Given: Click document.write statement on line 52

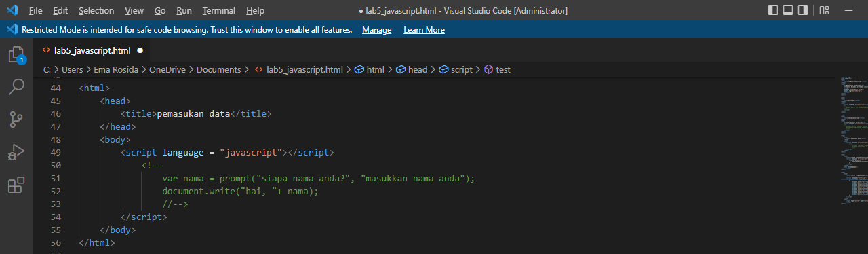Looking at the screenshot, I should click(240, 191).
